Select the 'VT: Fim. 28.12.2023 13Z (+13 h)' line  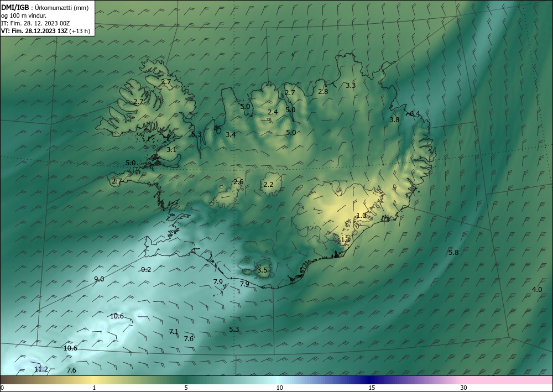point(46,31)
